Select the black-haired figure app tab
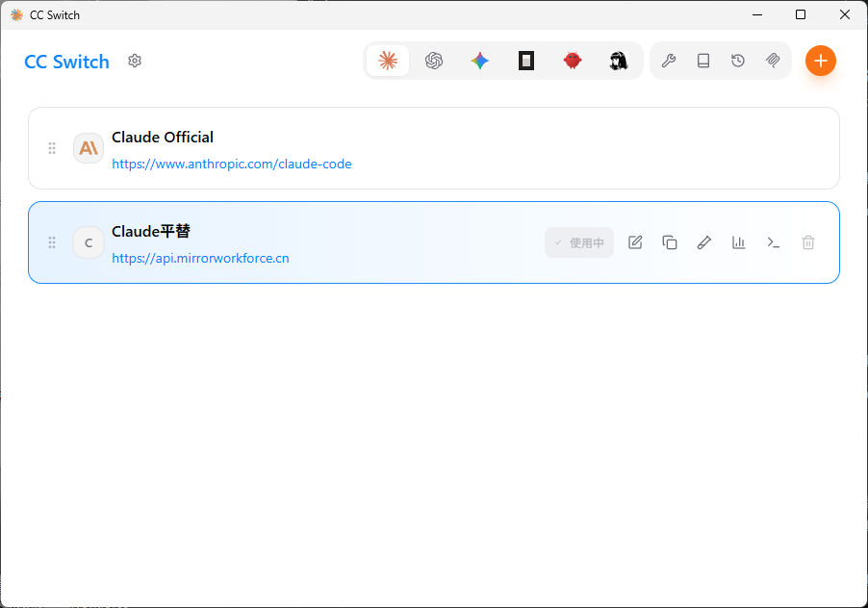This screenshot has width=868, height=608. click(619, 61)
